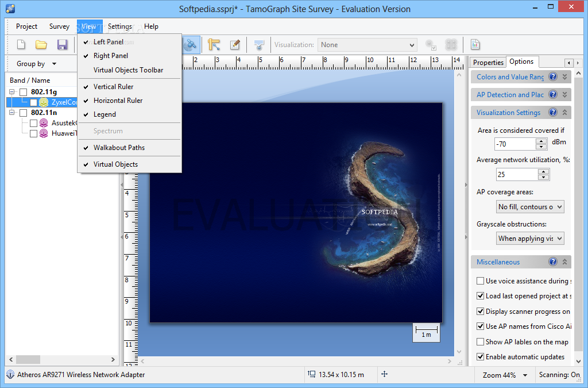Increase the coverage dBm value spinner

tap(541, 141)
